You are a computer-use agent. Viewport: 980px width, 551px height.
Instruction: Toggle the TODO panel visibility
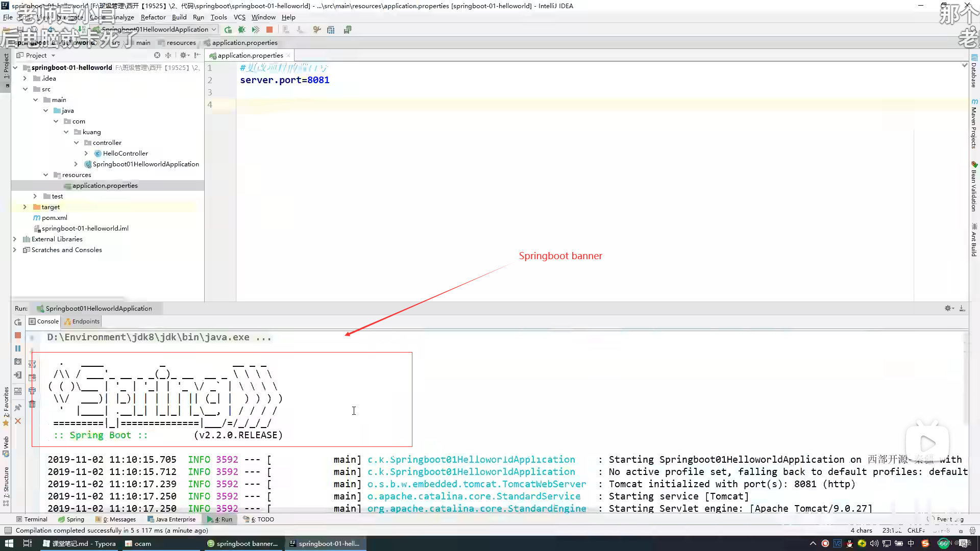click(x=261, y=519)
